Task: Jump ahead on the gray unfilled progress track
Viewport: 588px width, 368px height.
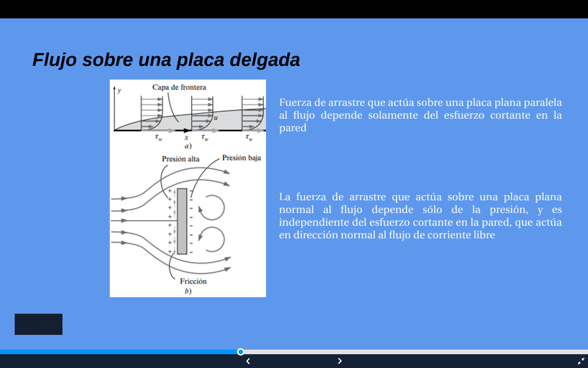Action: click(x=413, y=352)
